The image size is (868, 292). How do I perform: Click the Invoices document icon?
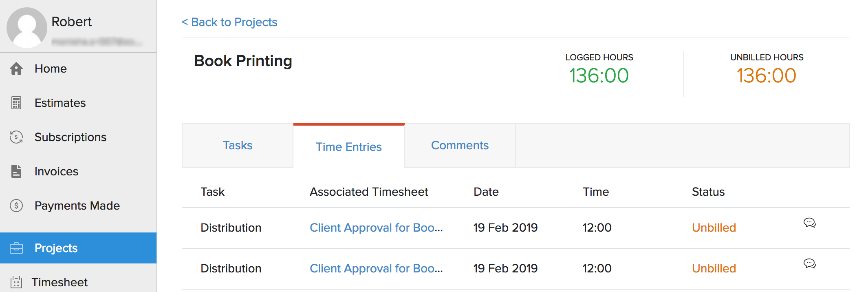pyautogui.click(x=16, y=171)
